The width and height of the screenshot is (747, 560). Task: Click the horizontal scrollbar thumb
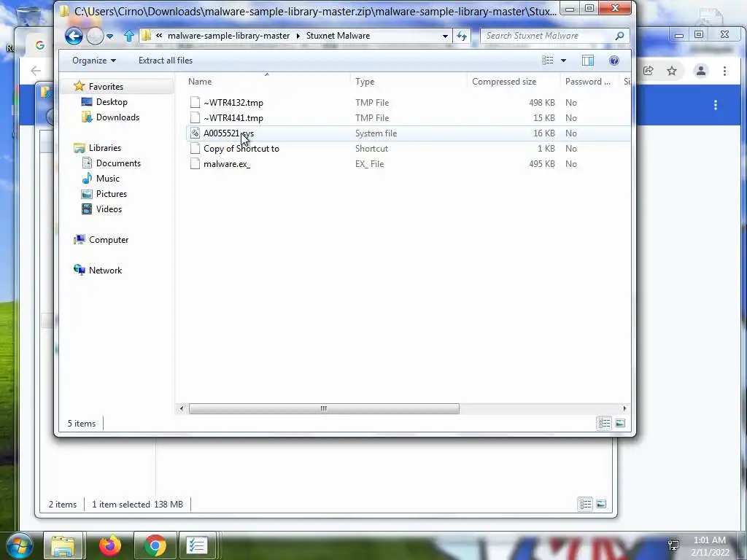[324, 408]
